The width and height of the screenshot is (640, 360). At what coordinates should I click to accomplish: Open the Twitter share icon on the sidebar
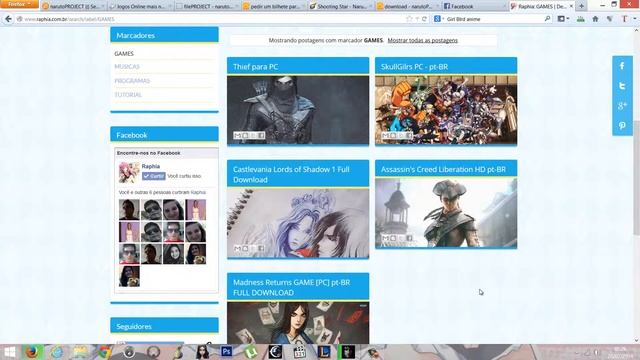622,86
